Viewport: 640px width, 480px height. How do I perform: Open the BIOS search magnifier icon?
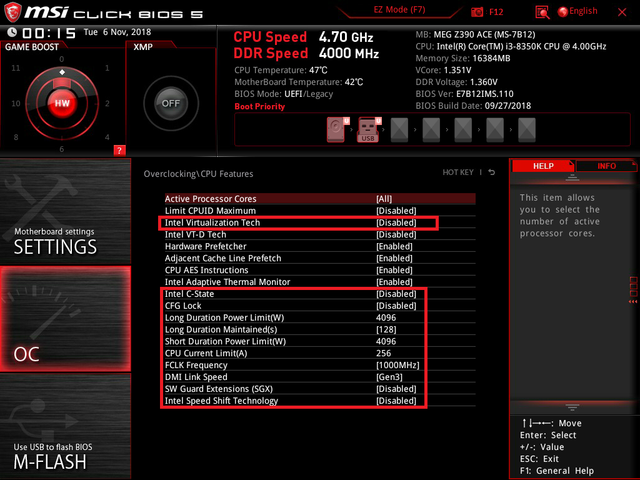coord(542,12)
